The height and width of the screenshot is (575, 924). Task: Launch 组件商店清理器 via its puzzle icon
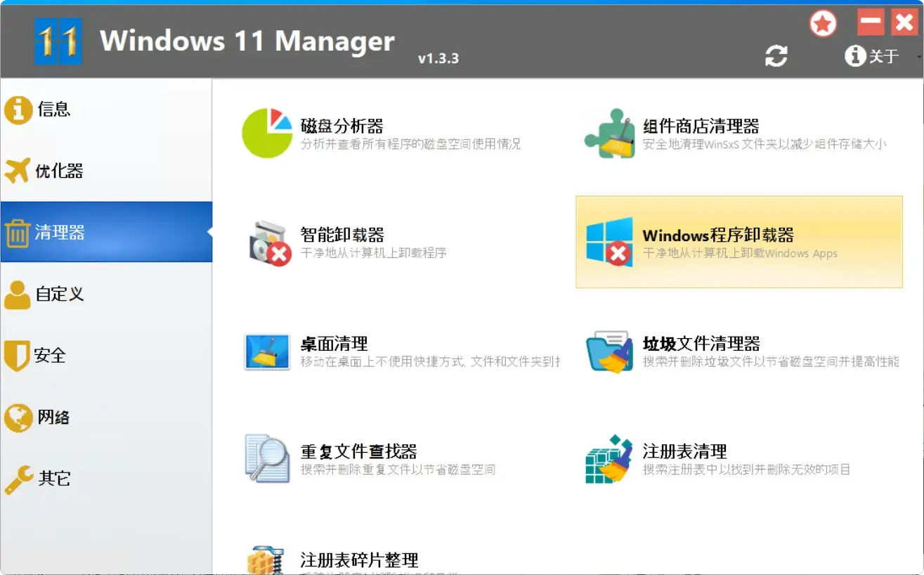609,133
